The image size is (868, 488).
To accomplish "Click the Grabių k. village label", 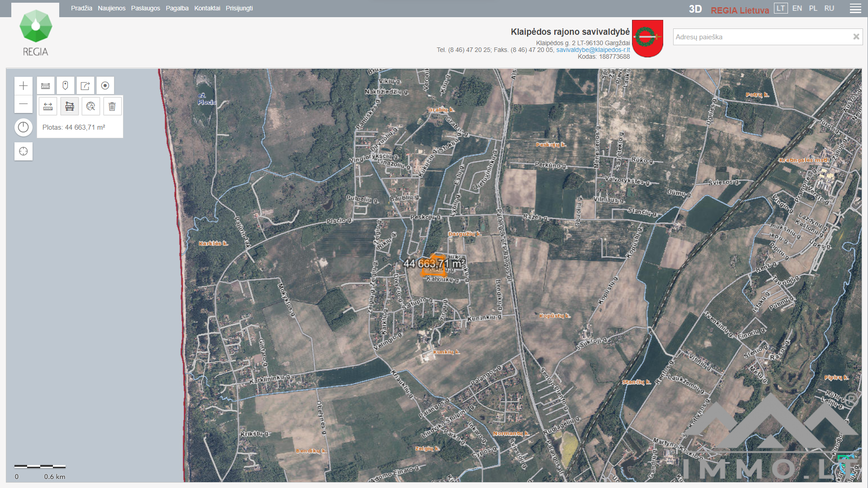I will [441, 110].
